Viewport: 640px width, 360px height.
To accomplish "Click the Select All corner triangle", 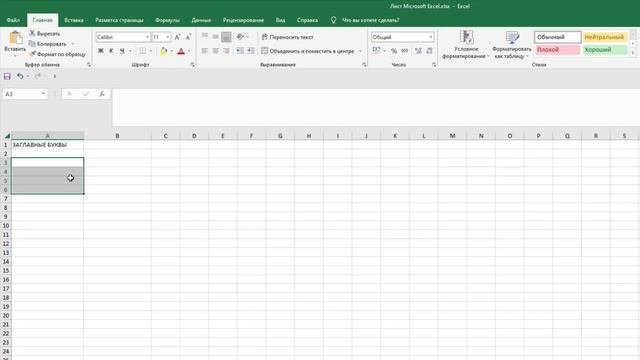I will (x=7, y=136).
